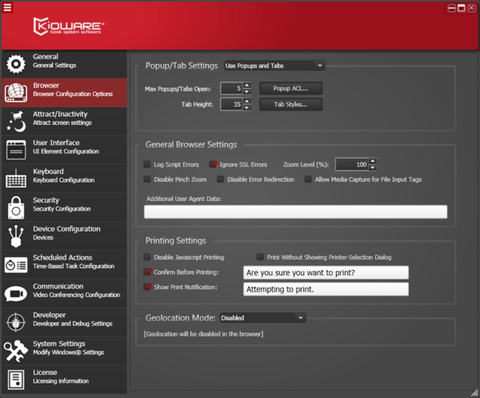Open the Keyboard configuration icon
The height and width of the screenshot is (398, 480).
(16, 178)
